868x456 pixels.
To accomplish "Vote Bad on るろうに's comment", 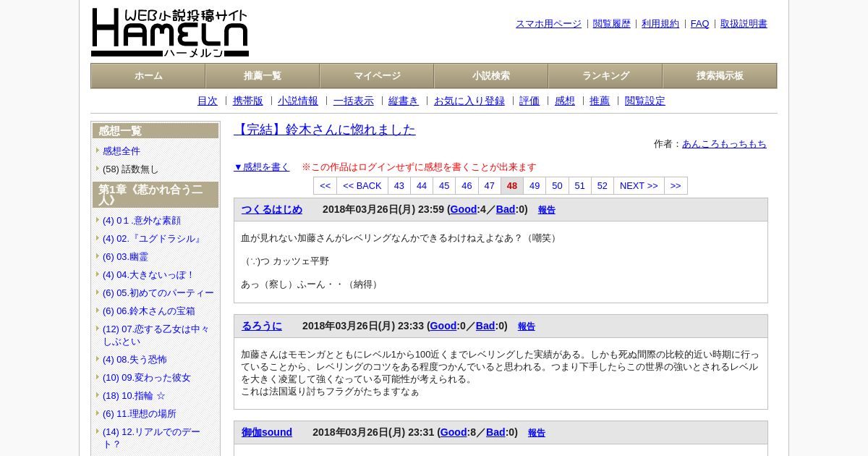I will [485, 326].
